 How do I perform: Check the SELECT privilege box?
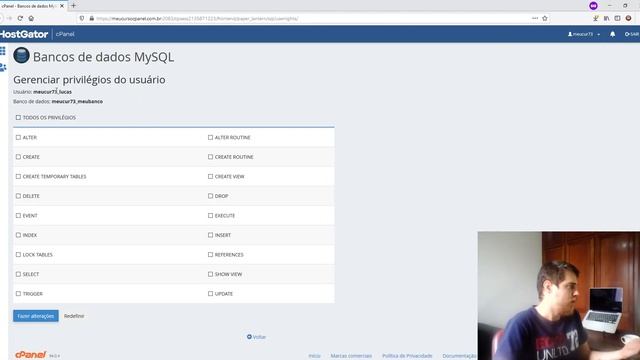pos(18,274)
